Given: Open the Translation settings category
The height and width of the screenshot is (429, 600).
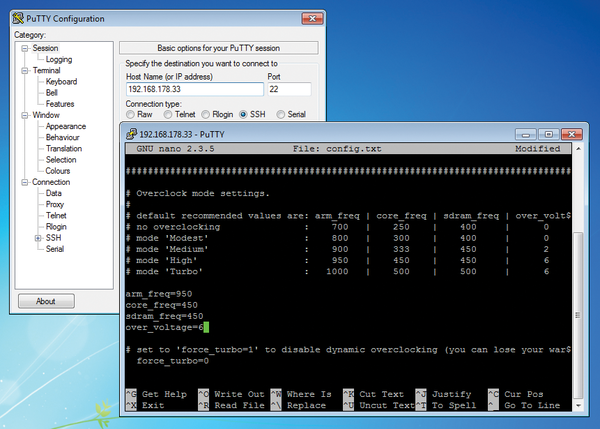Looking at the screenshot, I should click(x=64, y=148).
